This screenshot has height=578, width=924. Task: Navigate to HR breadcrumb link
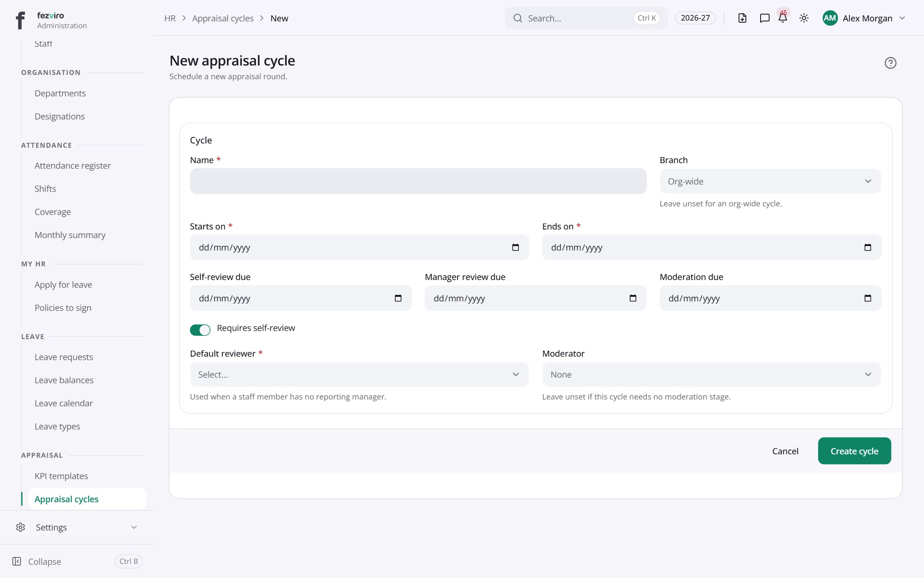point(170,18)
